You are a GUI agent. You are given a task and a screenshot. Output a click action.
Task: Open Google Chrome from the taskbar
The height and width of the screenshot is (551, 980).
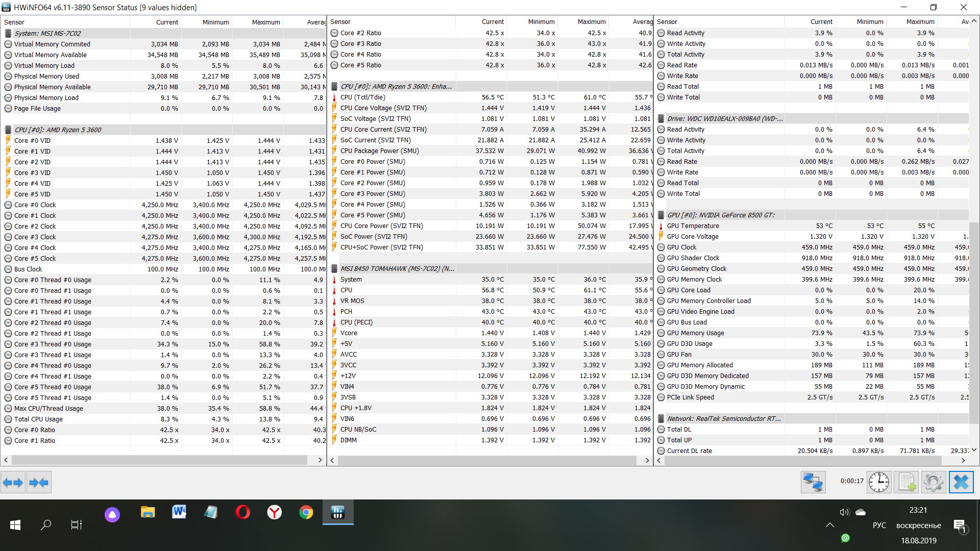tap(306, 512)
